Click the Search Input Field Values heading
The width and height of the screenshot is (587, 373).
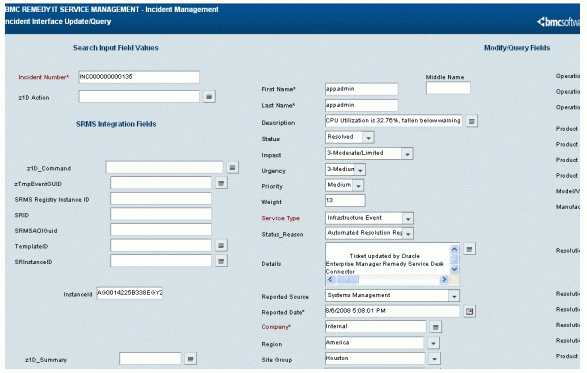click(x=116, y=48)
